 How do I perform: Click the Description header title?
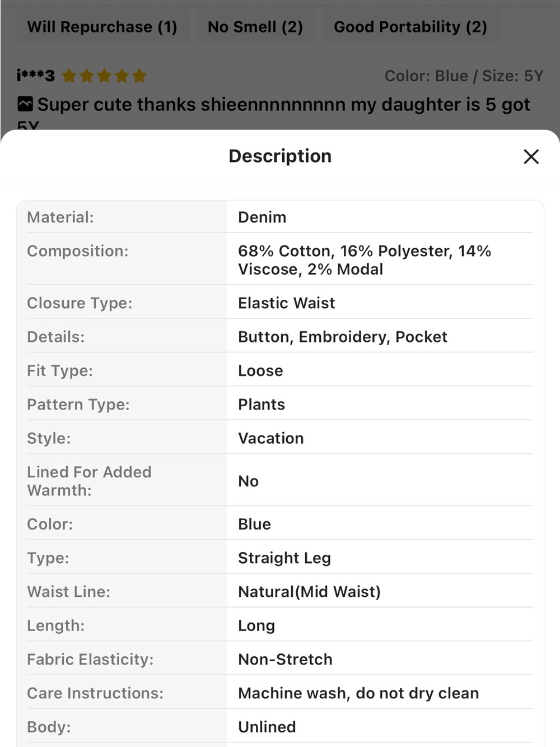tap(280, 156)
